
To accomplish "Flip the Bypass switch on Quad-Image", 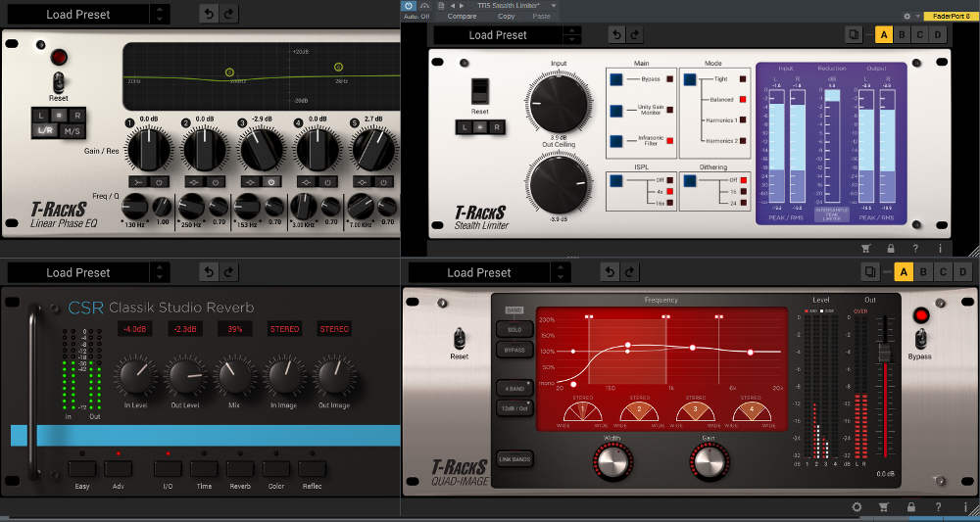I will click(920, 339).
